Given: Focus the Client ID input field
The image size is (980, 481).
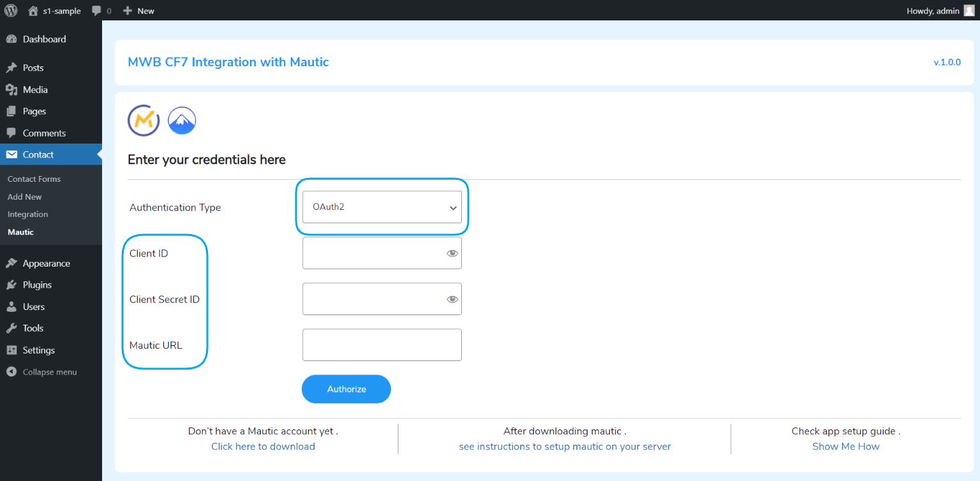Looking at the screenshot, I should pos(382,253).
